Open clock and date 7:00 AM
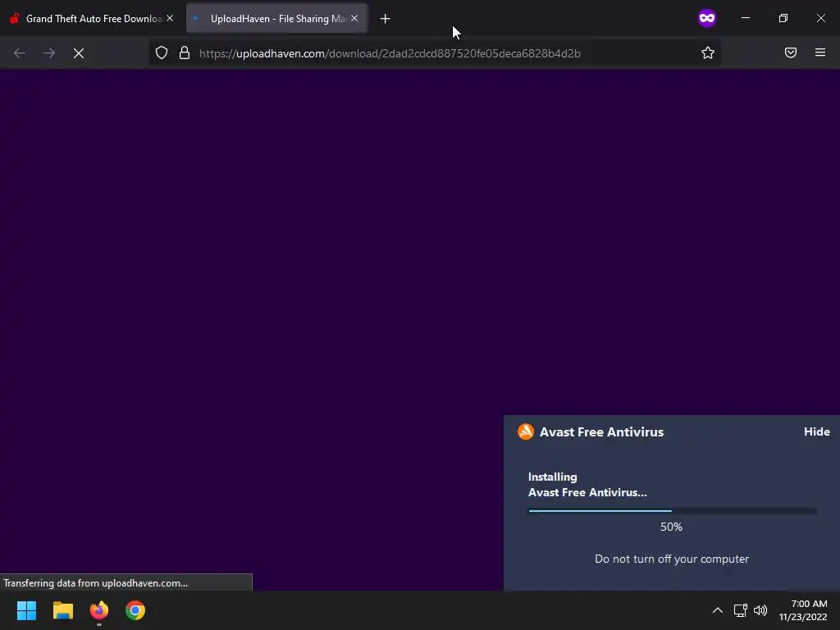The width and height of the screenshot is (840, 630). 803,610
